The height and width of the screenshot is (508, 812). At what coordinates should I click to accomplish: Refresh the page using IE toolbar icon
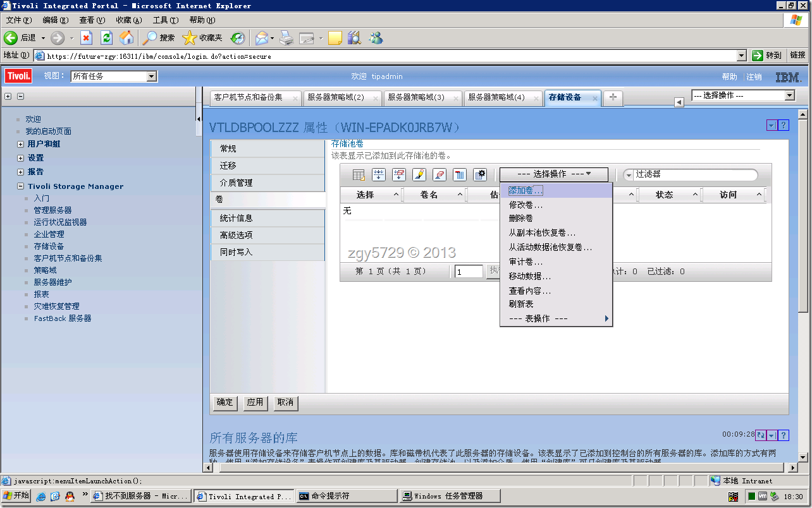tap(106, 38)
